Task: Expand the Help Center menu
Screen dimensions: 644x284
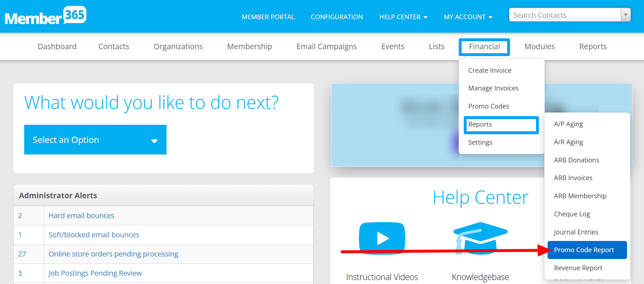Action: tap(403, 17)
